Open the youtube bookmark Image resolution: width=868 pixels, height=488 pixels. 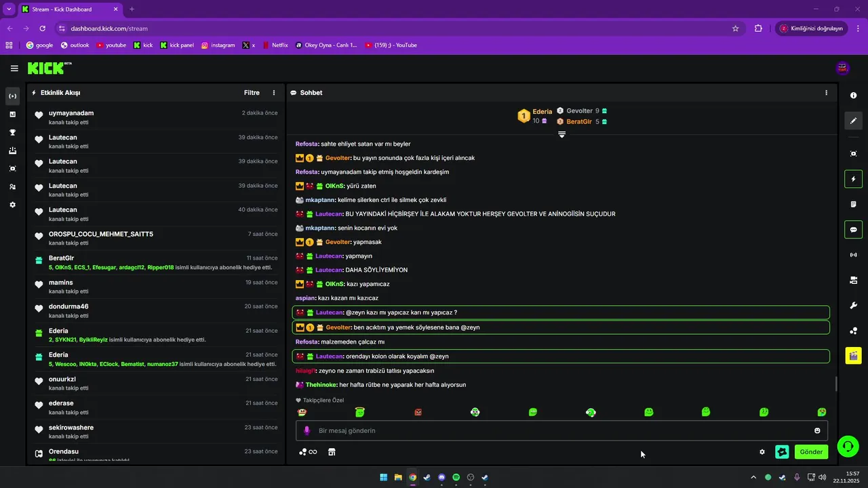point(111,45)
